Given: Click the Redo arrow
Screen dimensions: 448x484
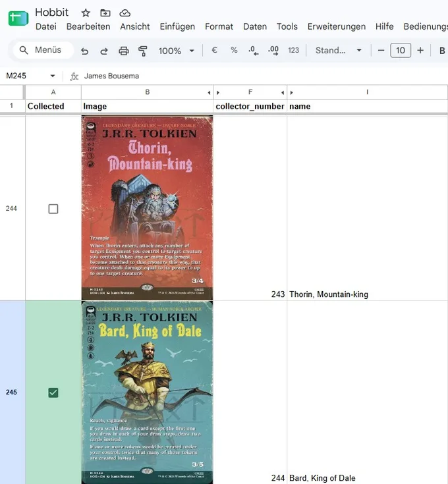Looking at the screenshot, I should tap(104, 51).
